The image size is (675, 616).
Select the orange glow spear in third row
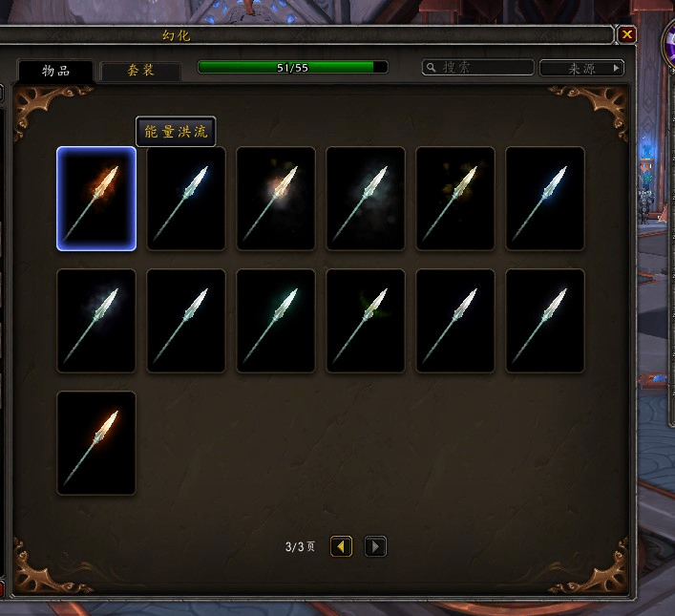96,443
